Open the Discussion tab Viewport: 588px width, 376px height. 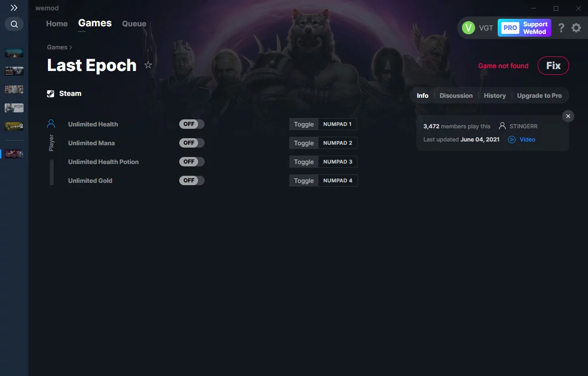[456, 95]
